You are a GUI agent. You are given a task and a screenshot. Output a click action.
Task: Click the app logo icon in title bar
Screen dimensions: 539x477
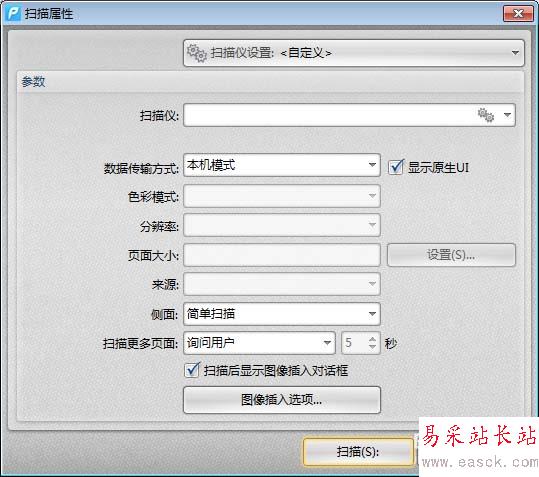[x=14, y=14]
